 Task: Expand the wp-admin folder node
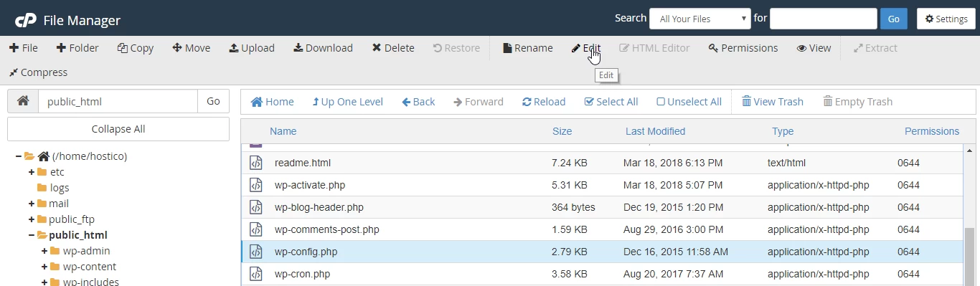pyautogui.click(x=44, y=251)
